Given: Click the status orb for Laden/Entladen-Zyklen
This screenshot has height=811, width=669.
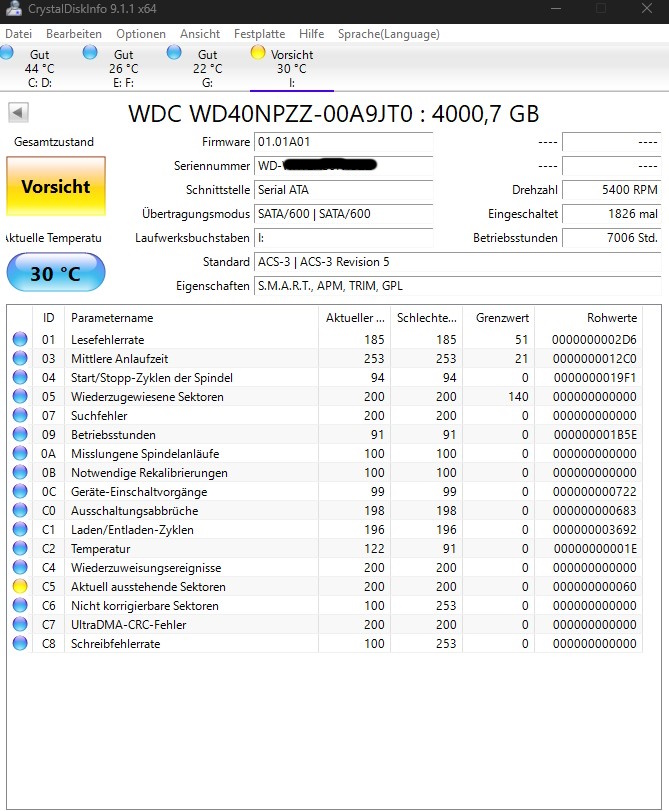Looking at the screenshot, I should pos(20,529).
